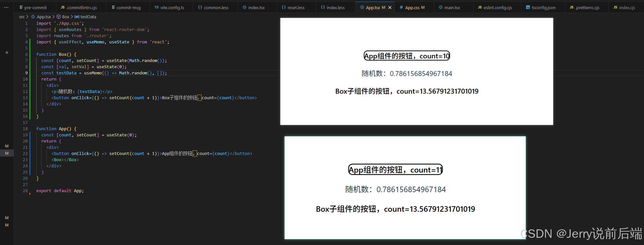Open the App.tsx breadcrumb dropdown
The width and height of the screenshot is (644, 245).
(x=44, y=17)
